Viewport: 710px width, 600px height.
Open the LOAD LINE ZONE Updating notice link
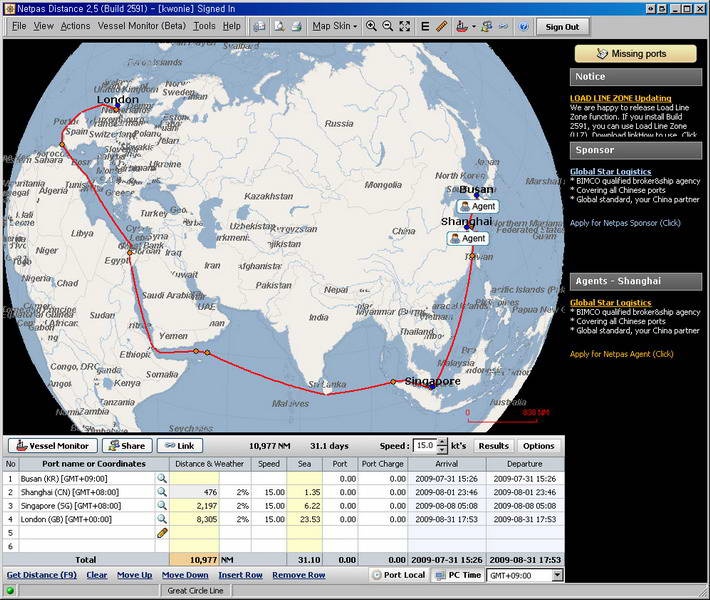620,98
